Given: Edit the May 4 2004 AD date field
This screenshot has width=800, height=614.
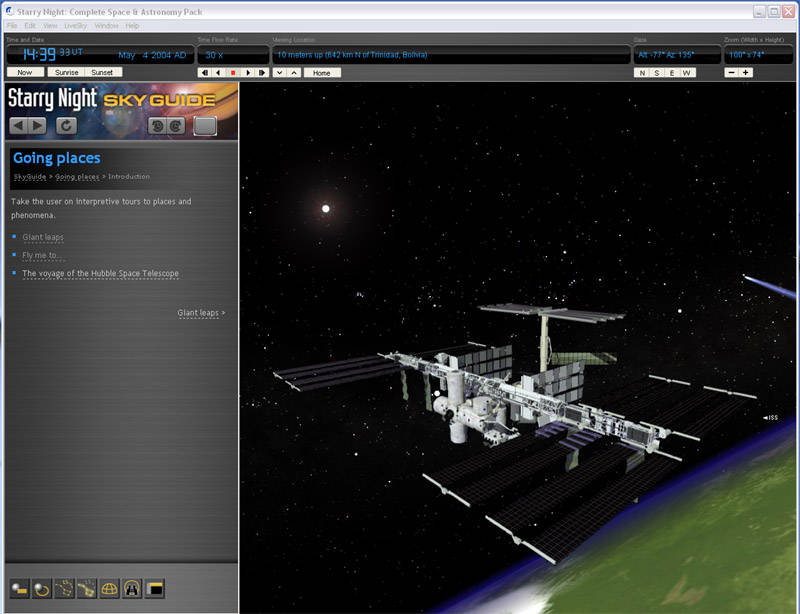Looking at the screenshot, I should (x=152, y=55).
